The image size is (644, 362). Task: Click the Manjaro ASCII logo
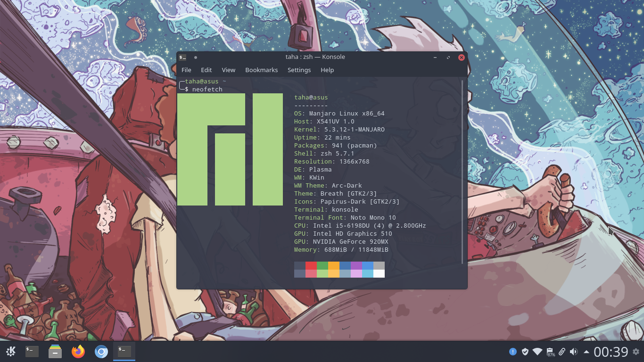(x=230, y=149)
